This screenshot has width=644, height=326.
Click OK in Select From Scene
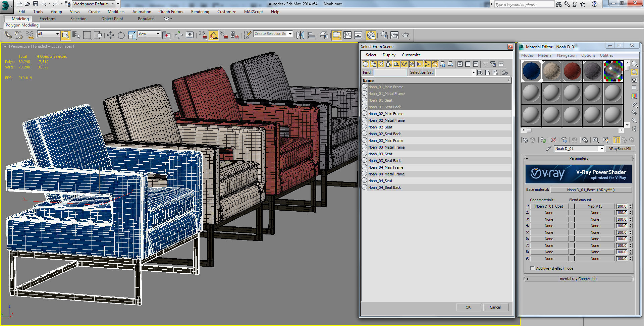point(468,307)
